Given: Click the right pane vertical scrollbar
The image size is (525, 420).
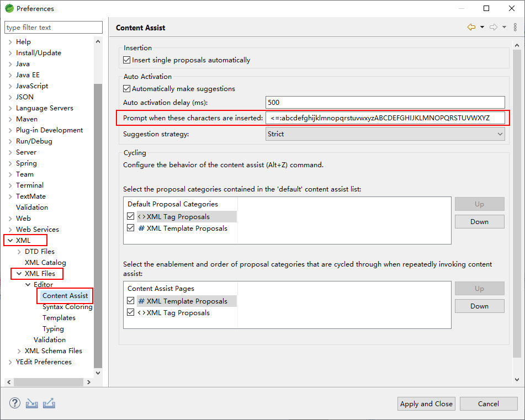Looking at the screenshot, I should click(x=517, y=203).
